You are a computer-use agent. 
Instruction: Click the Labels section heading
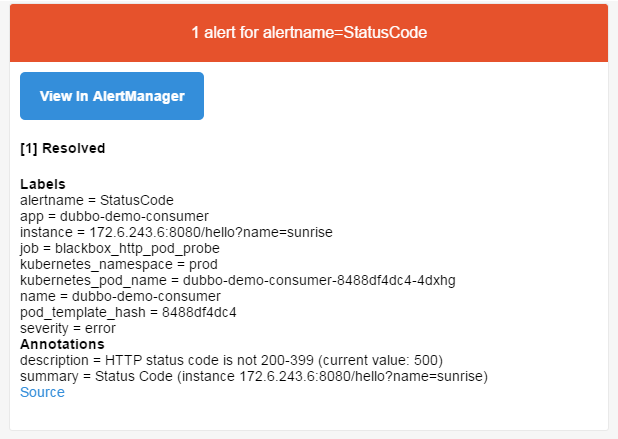[x=43, y=184]
